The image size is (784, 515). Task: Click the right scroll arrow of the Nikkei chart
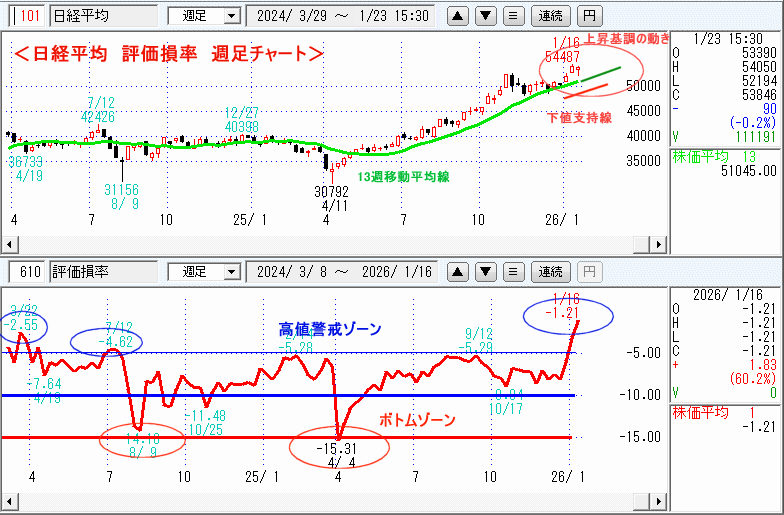coord(658,244)
